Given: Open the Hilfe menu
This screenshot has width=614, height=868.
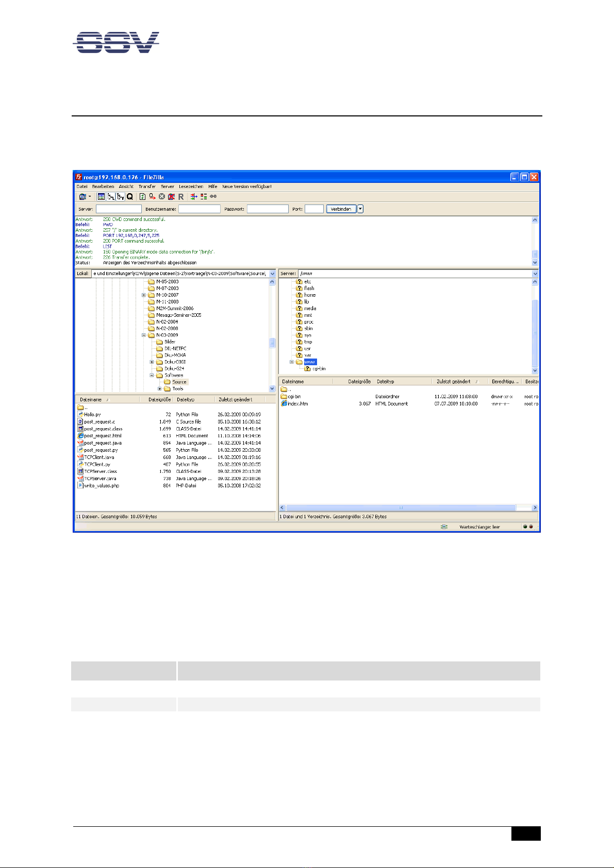Looking at the screenshot, I should click(x=213, y=186).
